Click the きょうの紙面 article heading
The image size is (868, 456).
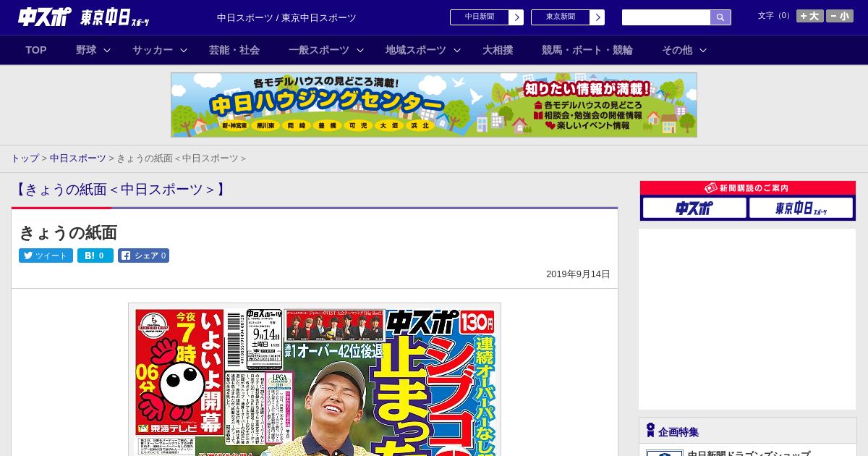click(x=68, y=232)
